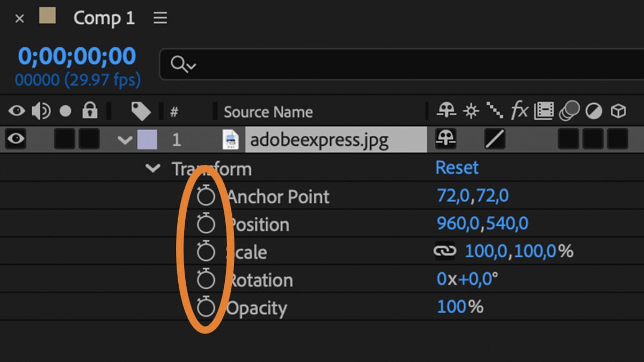Click the lavender label color swatch on layer 1
Image resolution: width=644 pixels, height=362 pixels.
(147, 140)
